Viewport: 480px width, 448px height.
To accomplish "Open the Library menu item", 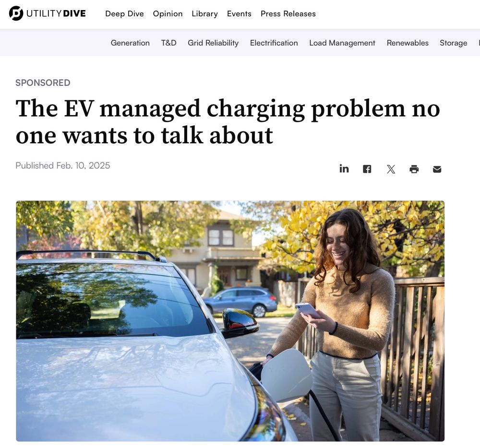I will point(205,14).
